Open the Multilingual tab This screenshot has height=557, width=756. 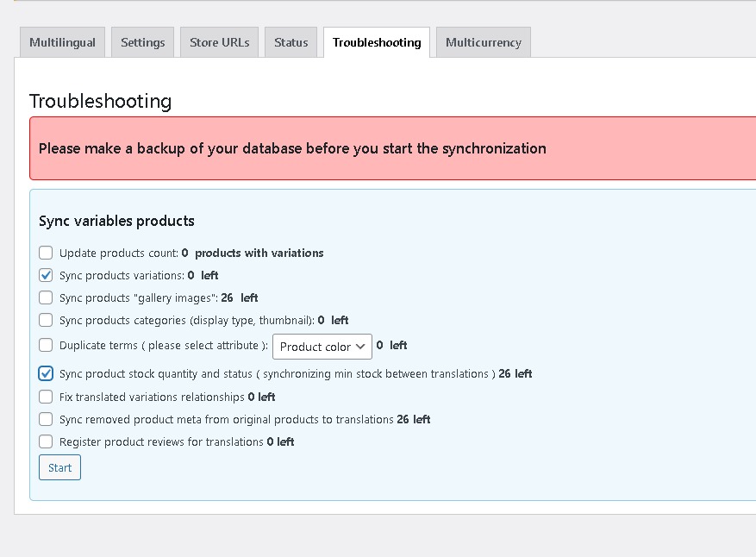(x=63, y=42)
